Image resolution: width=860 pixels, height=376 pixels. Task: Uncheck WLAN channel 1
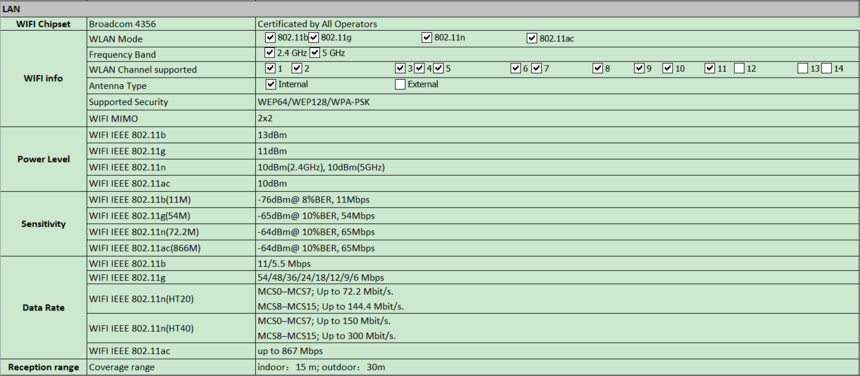(x=270, y=69)
